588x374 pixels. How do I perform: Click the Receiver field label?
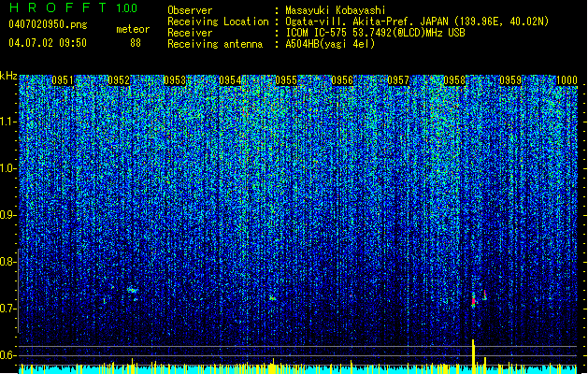pos(190,33)
